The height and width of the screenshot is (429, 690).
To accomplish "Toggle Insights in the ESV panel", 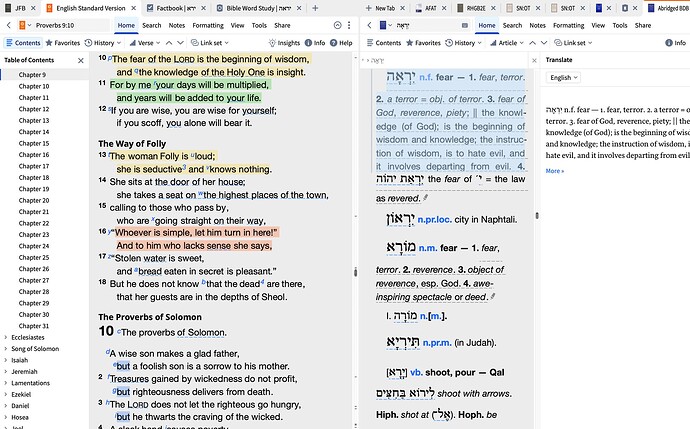I will (284, 43).
